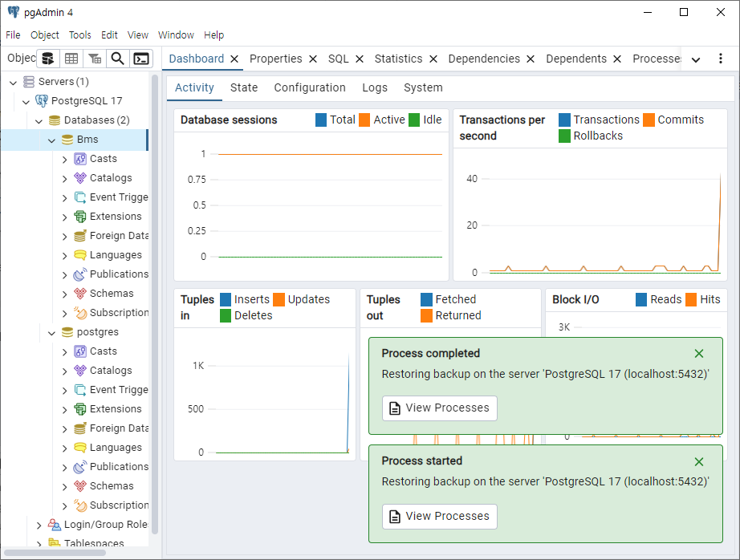
Task: Close the SQL tab
Action: (x=360, y=59)
